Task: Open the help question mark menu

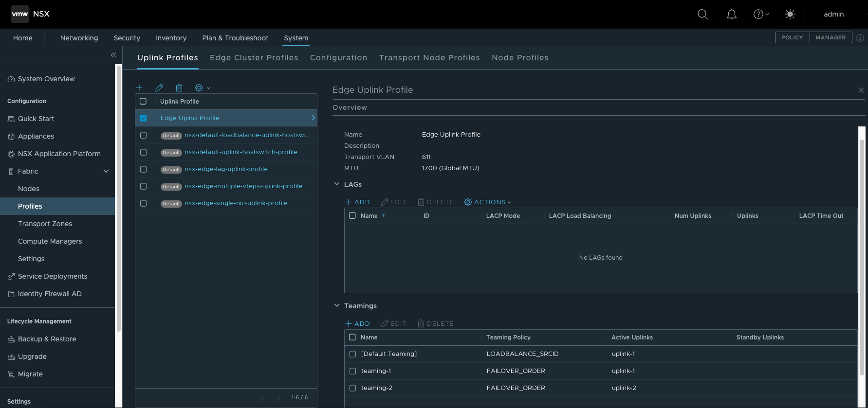Action: coord(761,14)
